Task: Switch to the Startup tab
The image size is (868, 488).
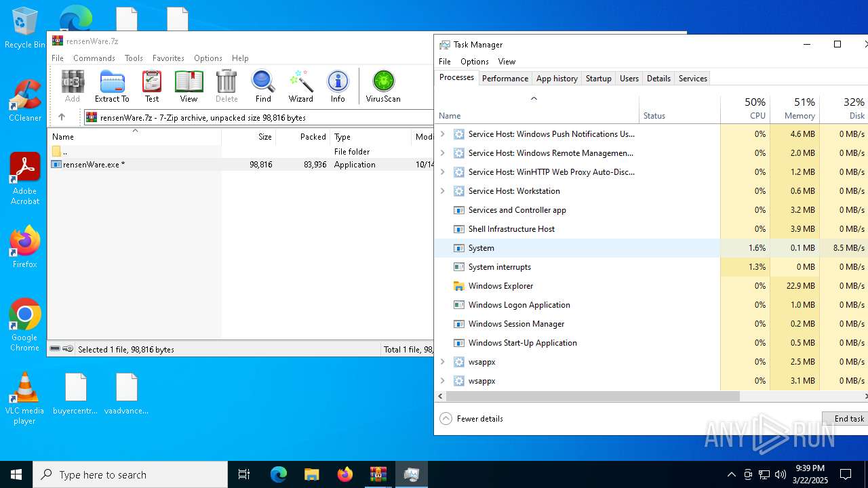Action: pyautogui.click(x=599, y=79)
